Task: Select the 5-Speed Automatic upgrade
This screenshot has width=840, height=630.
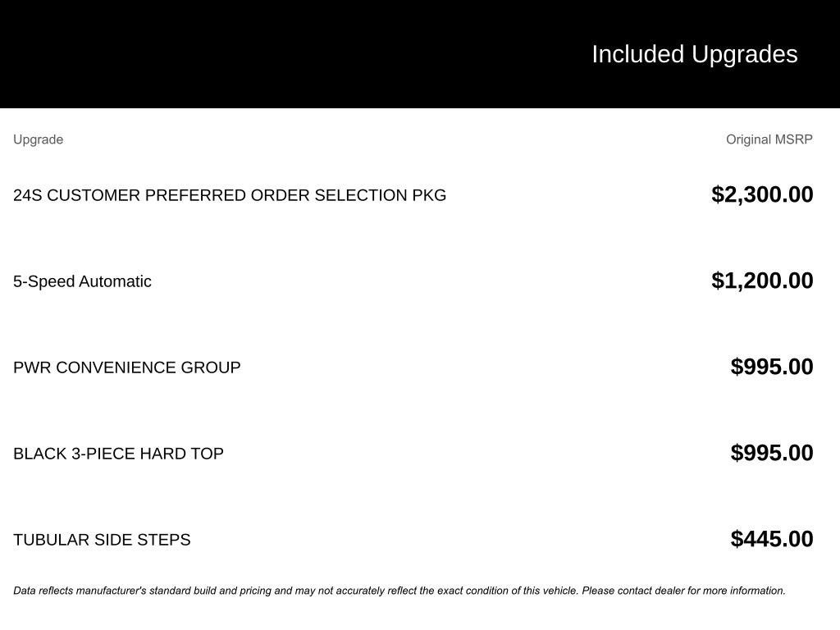Action: click(82, 281)
